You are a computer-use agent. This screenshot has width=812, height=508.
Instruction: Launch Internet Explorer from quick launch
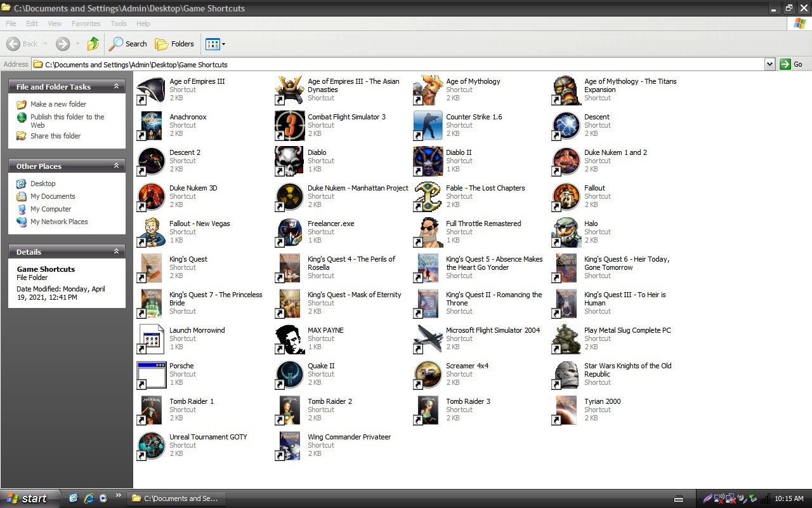tap(89, 498)
